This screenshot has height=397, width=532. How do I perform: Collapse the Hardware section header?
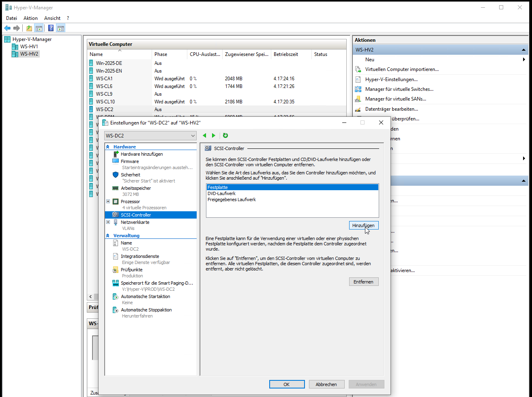108,147
